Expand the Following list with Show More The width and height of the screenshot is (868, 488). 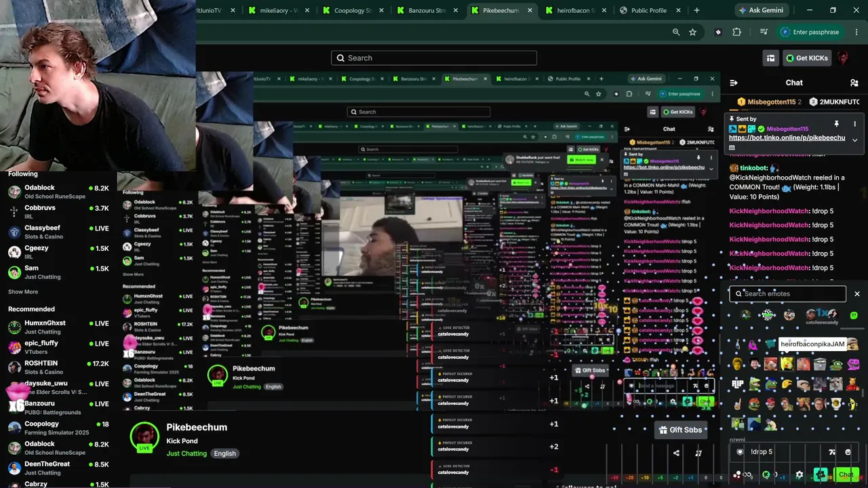coord(23,292)
